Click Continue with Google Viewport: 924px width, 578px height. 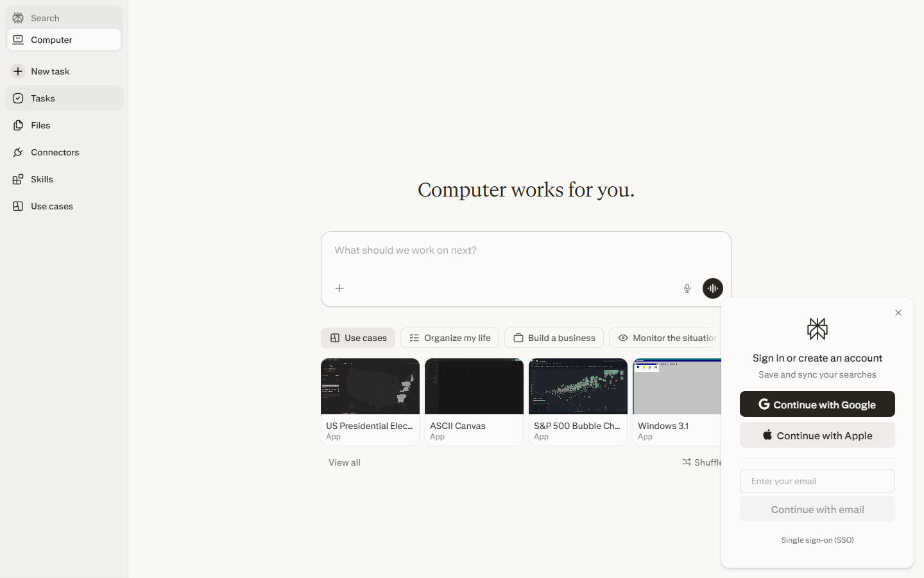coord(817,404)
